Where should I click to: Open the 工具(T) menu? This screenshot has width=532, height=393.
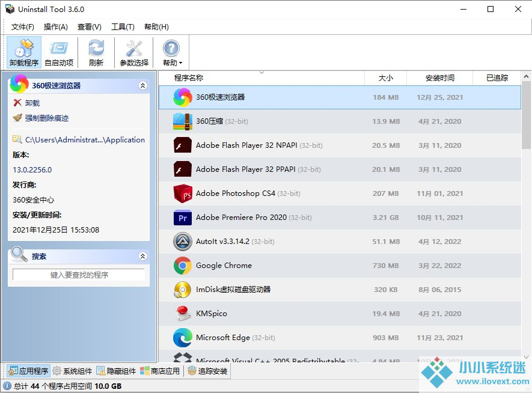pyautogui.click(x=123, y=27)
